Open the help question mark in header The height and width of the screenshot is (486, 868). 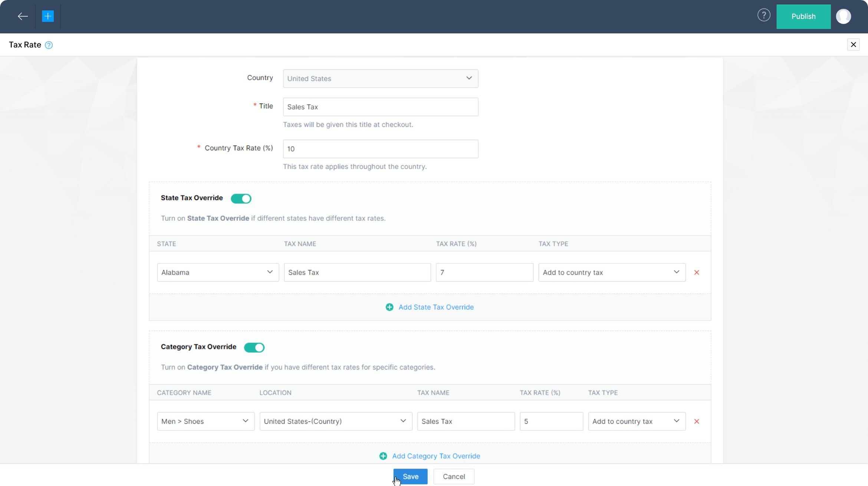point(764,15)
